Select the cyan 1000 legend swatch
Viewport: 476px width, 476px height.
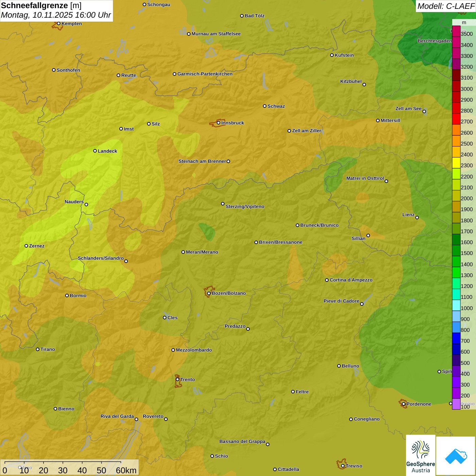[456, 305]
